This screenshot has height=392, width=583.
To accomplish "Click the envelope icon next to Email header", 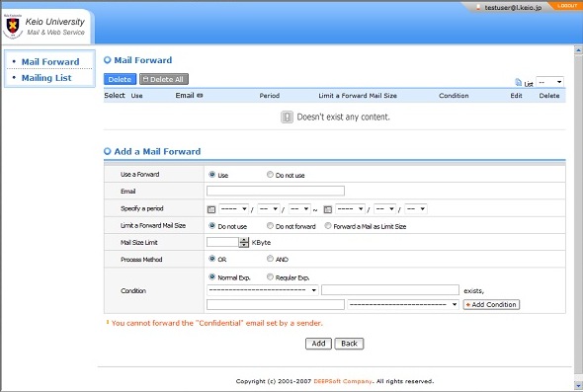I will pos(200,96).
